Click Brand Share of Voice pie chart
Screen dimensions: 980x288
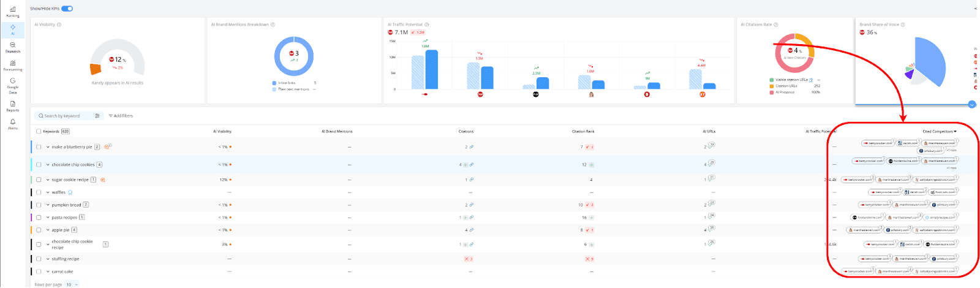[x=925, y=62]
